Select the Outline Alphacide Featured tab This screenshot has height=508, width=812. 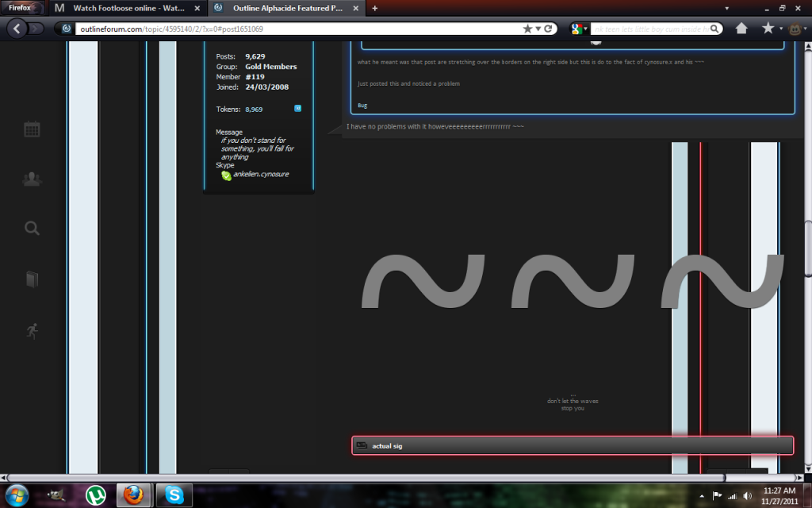click(285, 8)
